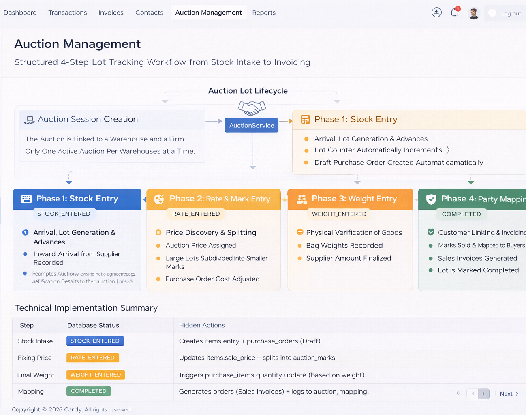This screenshot has width=526, height=420.
Task: Click the orange spreadsheet icon beside Phase 1: Stock Entry
Action: (305, 119)
